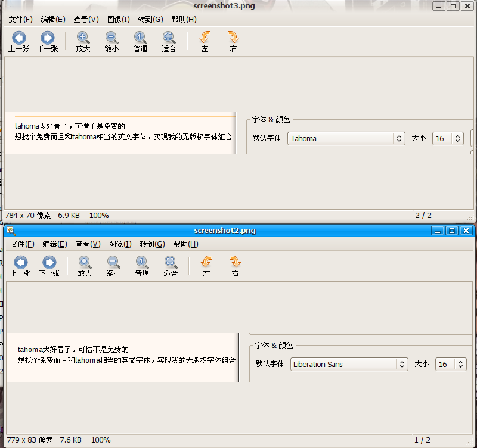The width and height of the screenshot is (477, 448).
Task: Click the 100% zoom text in screenshot2.png status bar
Action: click(101, 440)
